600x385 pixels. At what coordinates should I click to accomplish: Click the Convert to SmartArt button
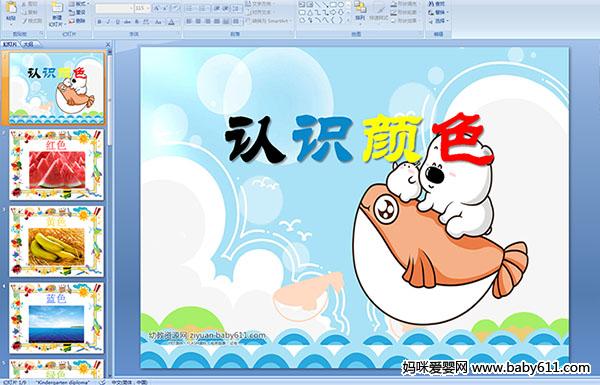268,21
